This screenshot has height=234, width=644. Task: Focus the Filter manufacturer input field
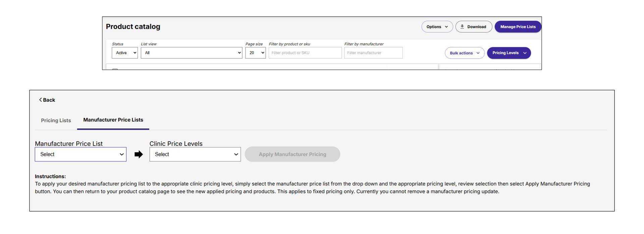(x=373, y=53)
